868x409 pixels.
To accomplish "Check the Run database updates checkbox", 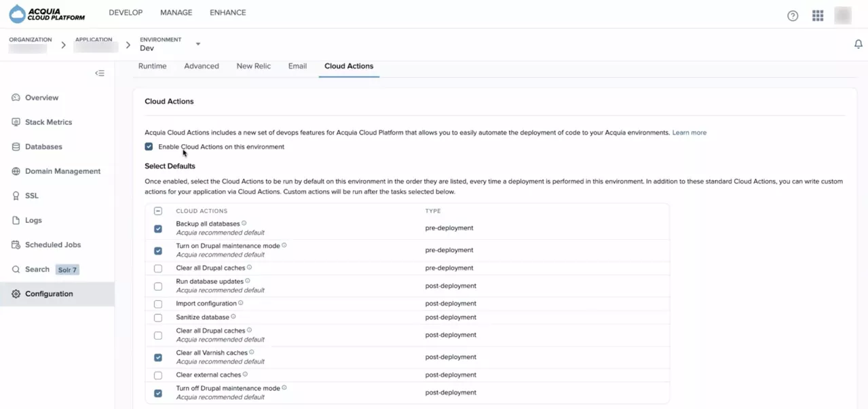I will [x=158, y=286].
